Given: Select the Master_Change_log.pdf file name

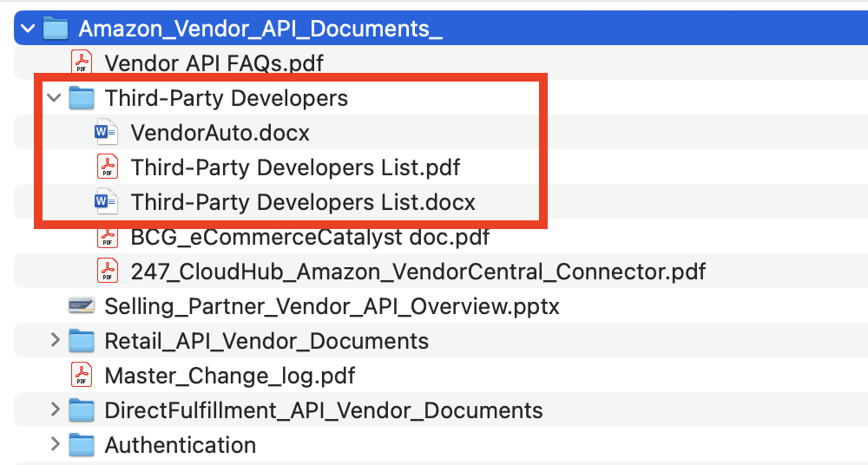Looking at the screenshot, I should tap(230, 376).
